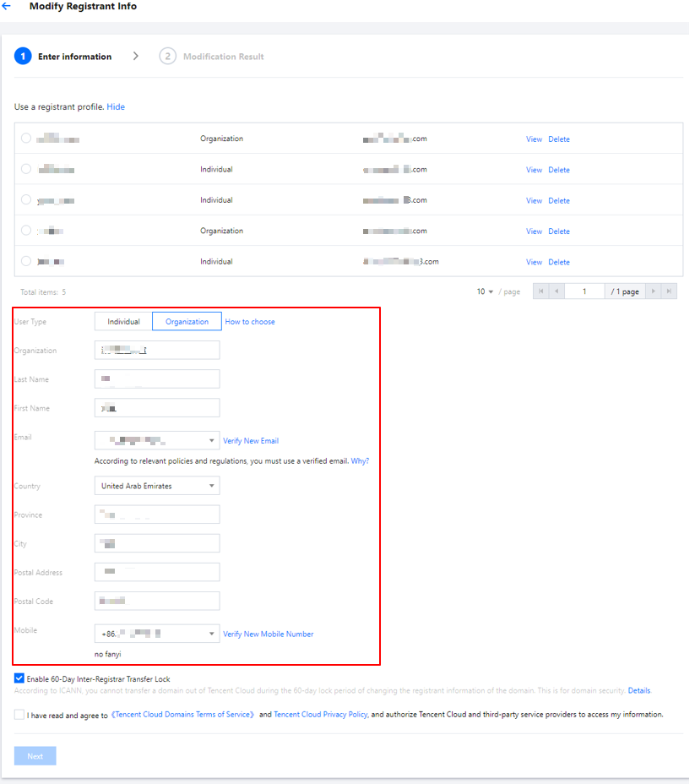
Task: Open Tencent Cloud Privacy Policy link
Action: (x=321, y=715)
